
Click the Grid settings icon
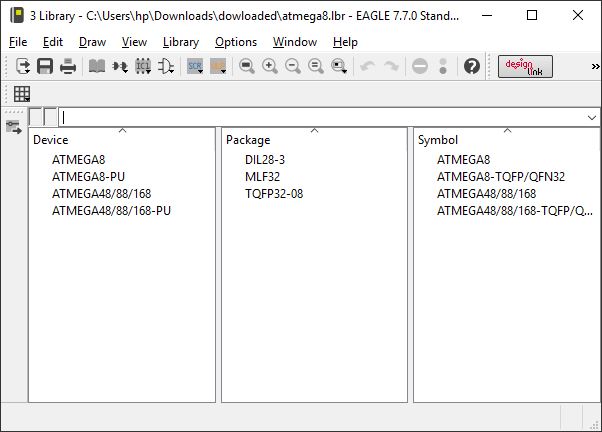tap(22, 94)
